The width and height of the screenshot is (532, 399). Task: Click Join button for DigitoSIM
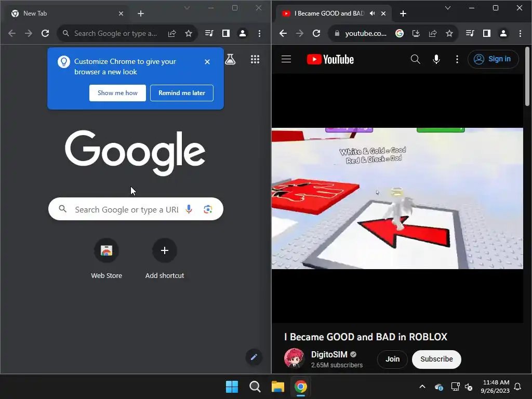[x=393, y=359]
